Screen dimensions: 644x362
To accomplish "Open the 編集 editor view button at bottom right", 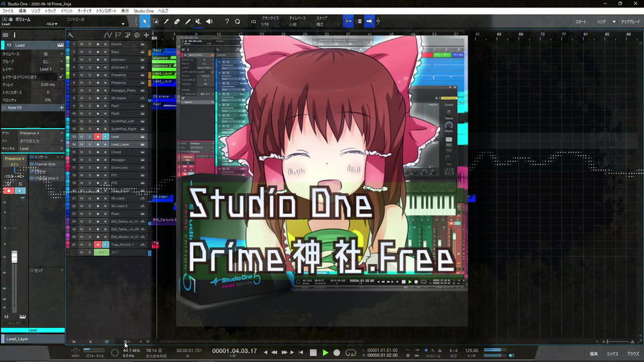I will click(594, 353).
